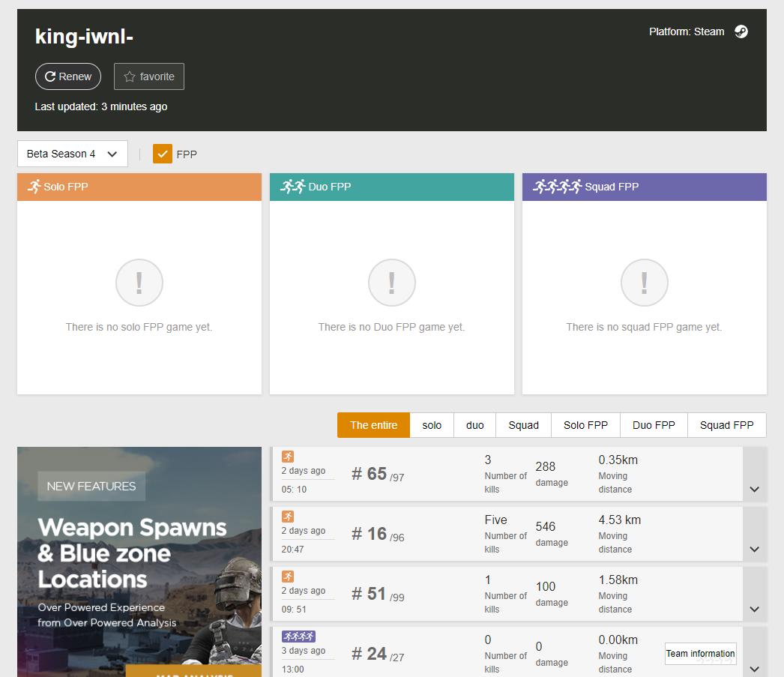Image resolution: width=784 pixels, height=677 pixels.
Task: Click the Duo FPP card header
Action: [392, 187]
